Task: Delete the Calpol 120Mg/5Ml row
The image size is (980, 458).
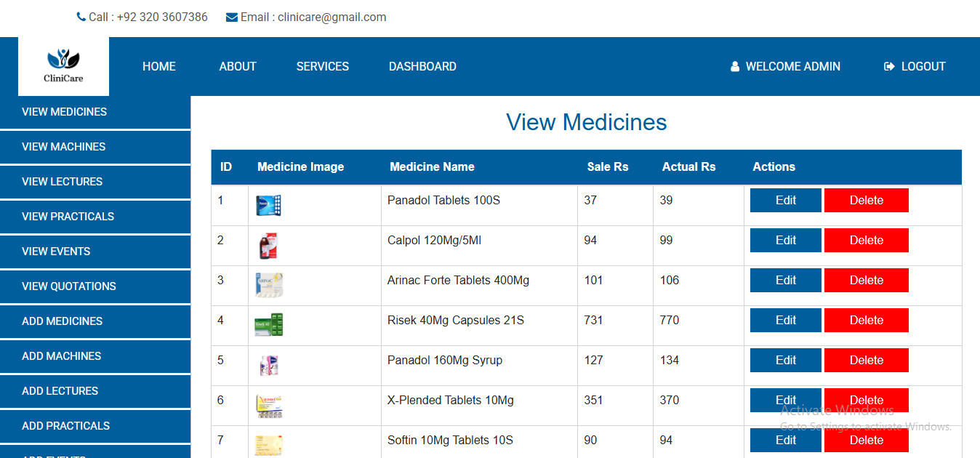Action: tap(867, 241)
